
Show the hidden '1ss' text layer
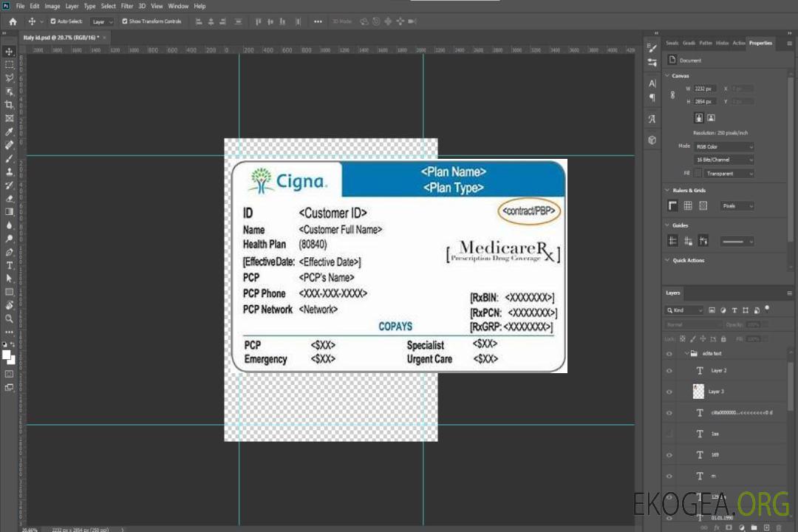pos(669,434)
